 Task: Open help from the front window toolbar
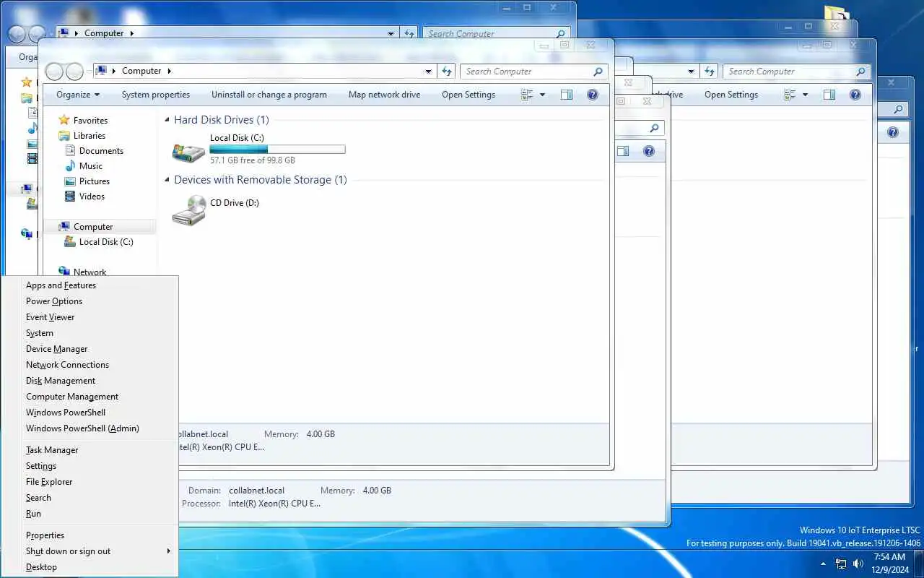click(x=593, y=95)
